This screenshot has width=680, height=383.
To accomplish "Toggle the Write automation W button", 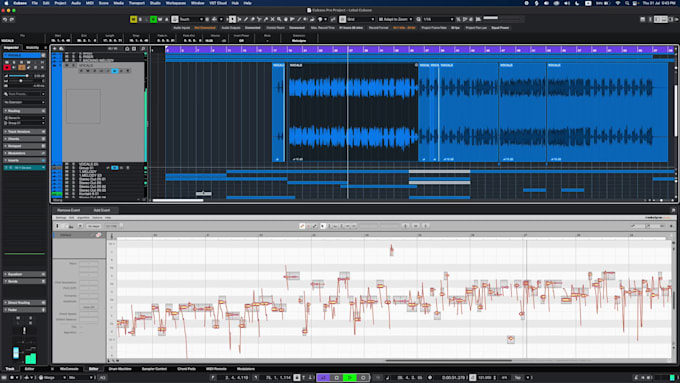I will (160, 20).
